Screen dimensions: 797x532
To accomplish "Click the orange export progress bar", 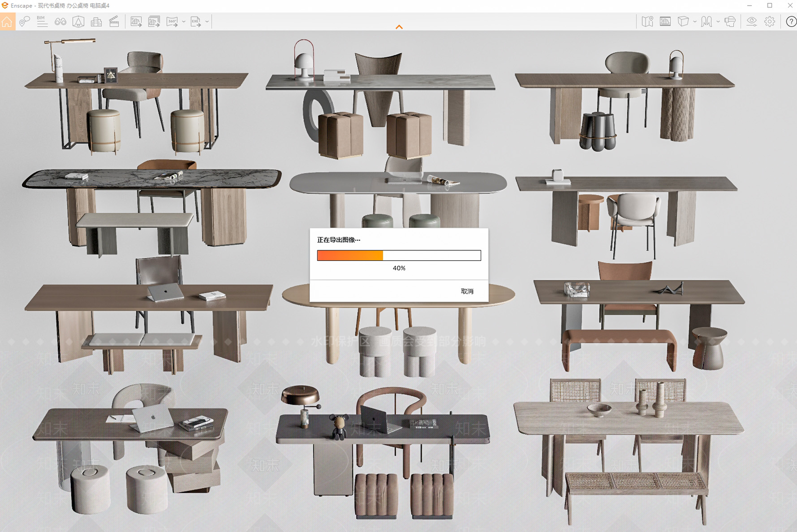I will [399, 255].
